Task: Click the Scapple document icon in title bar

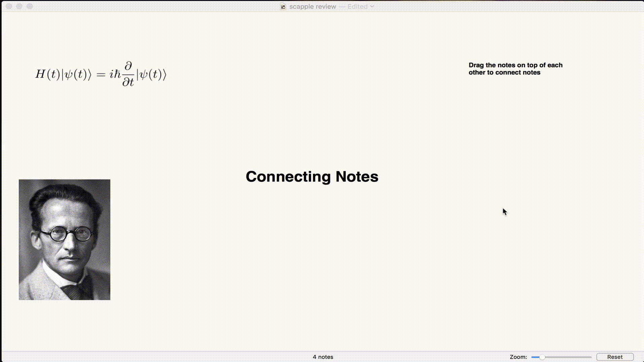Action: (283, 7)
